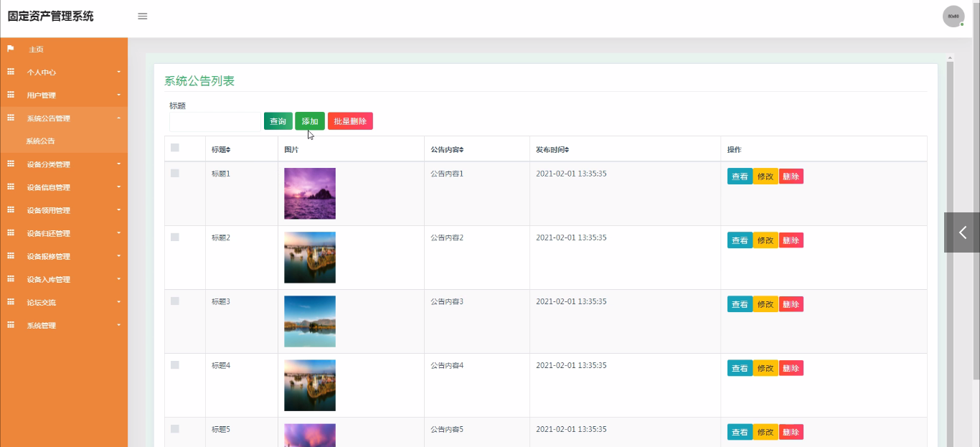Expand 设备信息管理 using its arrow
This screenshot has width=980, height=447.
(x=119, y=187)
